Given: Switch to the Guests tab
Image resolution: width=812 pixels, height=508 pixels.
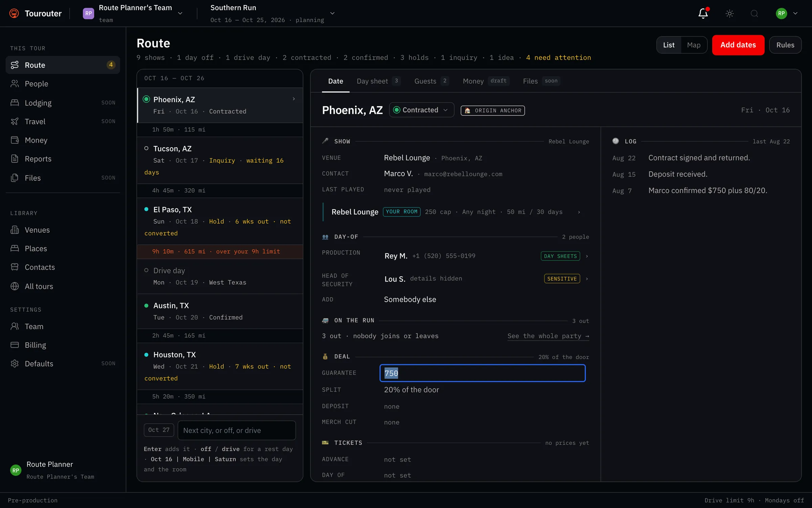Looking at the screenshot, I should click(431, 81).
